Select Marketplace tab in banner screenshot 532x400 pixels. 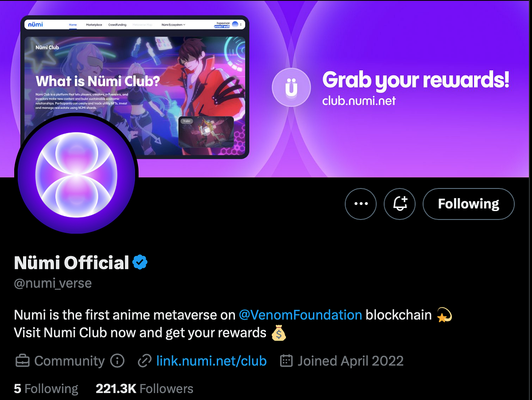tap(94, 25)
